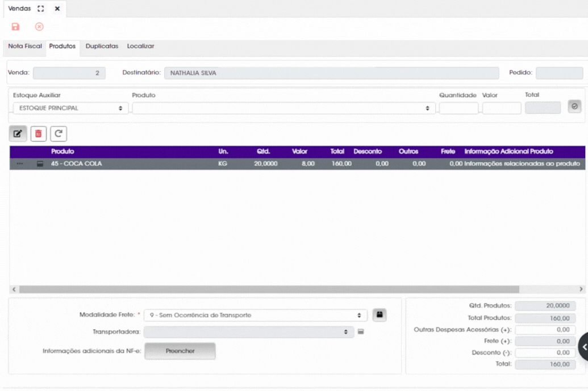Click the Qtd. Produtos summary field

click(545, 306)
